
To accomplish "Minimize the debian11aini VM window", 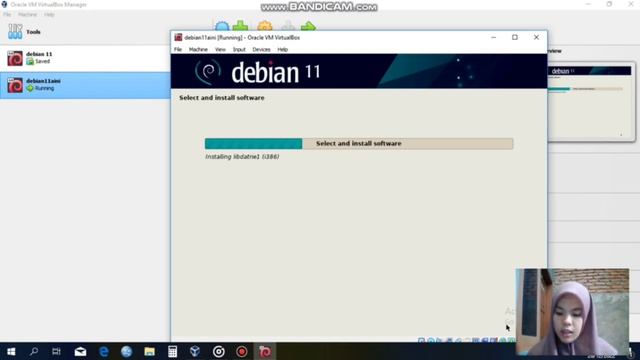I will tap(493, 37).
